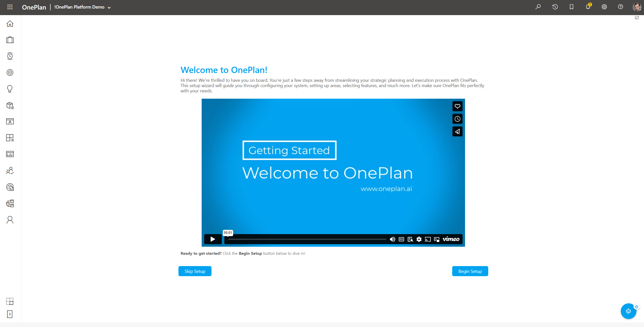This screenshot has width=644, height=327.
Task: Open the single user sidebar icon
Action: tap(10, 220)
